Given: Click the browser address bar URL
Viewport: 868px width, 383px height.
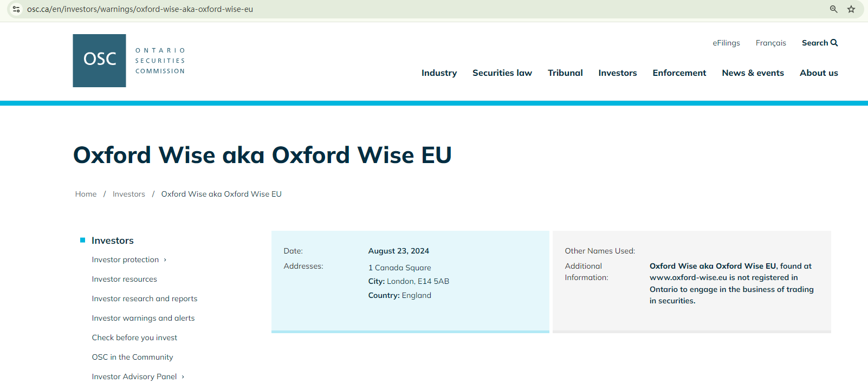Looking at the screenshot, I should click(140, 9).
